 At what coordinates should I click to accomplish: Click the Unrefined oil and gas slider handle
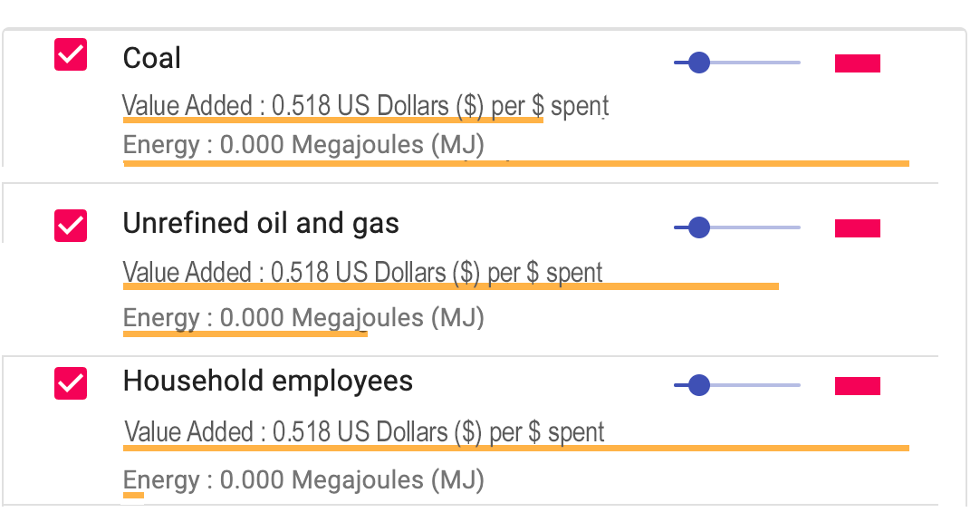click(698, 227)
